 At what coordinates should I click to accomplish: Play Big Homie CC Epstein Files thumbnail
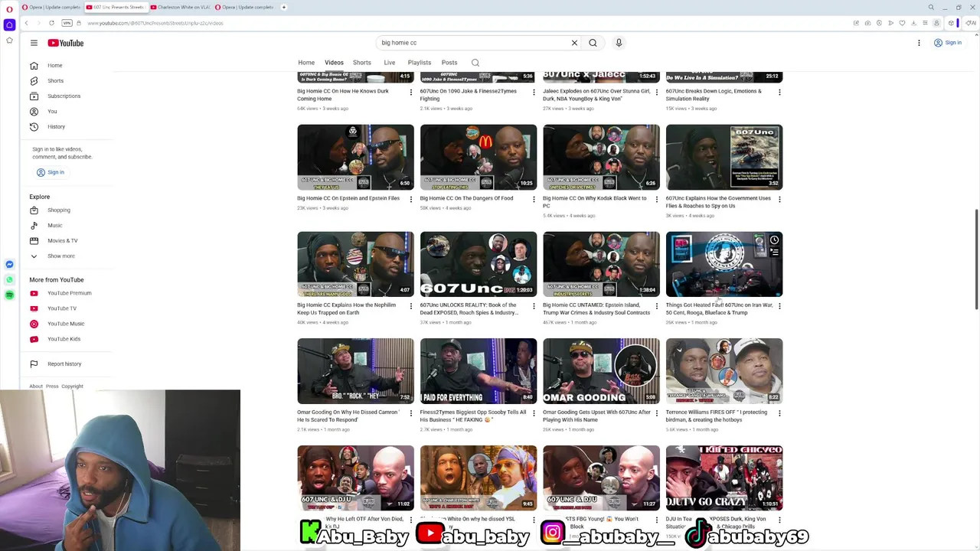pos(355,157)
